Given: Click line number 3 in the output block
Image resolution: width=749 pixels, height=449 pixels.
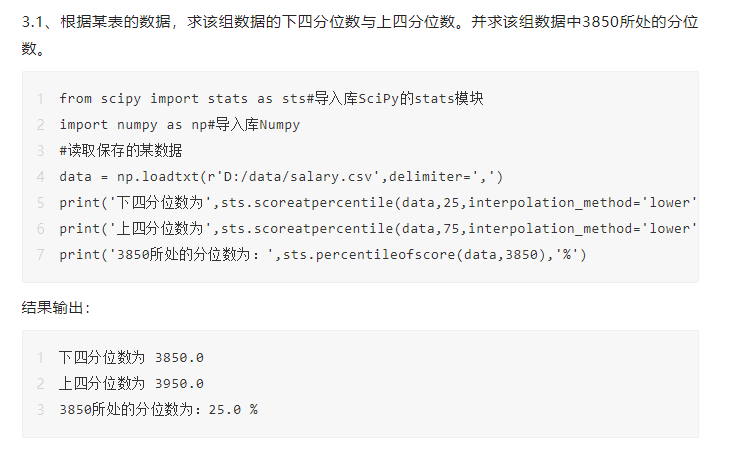Looking at the screenshot, I should click(x=39, y=409).
